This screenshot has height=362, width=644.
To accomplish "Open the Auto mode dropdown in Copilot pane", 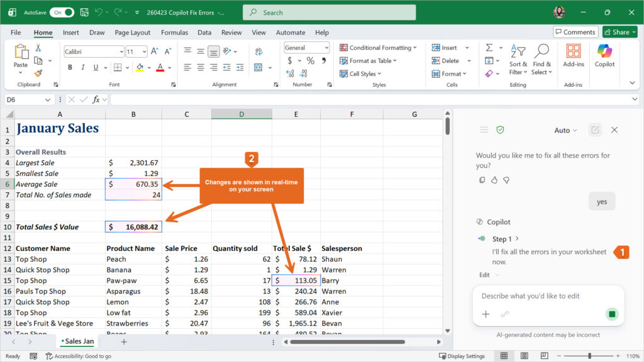I will coord(565,129).
